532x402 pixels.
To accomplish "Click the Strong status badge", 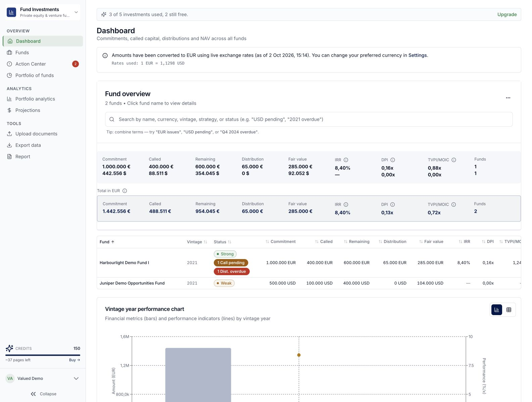I will (225, 254).
